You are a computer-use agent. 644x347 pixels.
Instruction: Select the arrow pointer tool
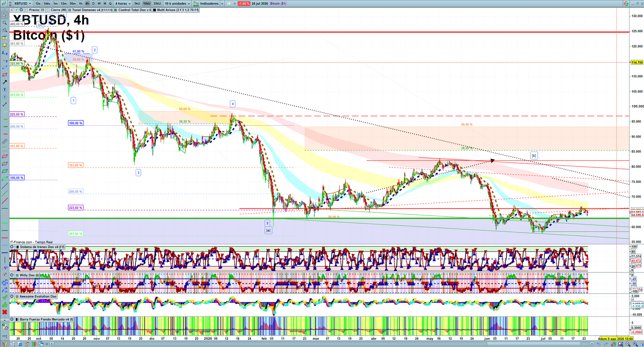[4, 16]
